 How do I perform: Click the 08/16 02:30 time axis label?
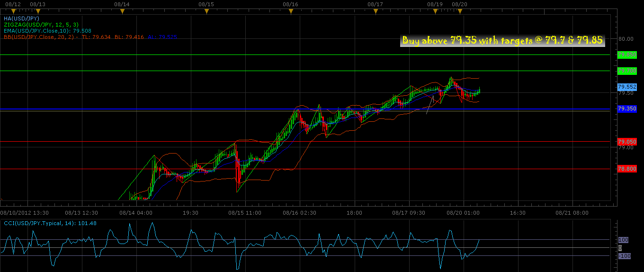point(299,213)
